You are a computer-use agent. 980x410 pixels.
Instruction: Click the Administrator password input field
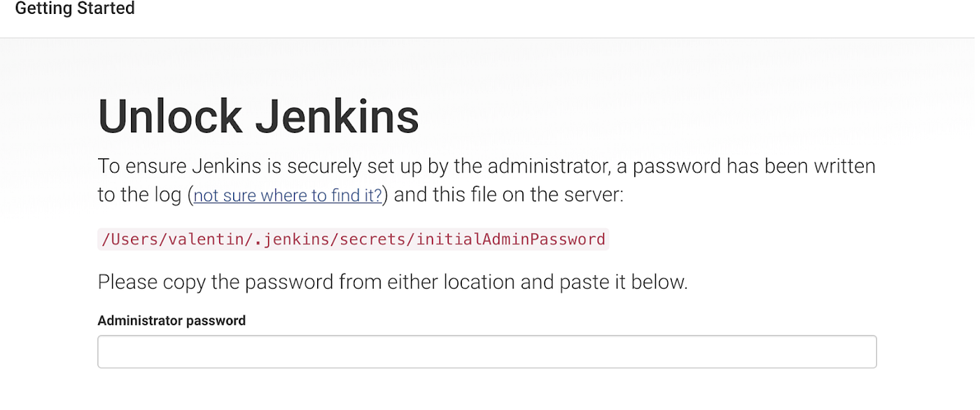click(486, 351)
